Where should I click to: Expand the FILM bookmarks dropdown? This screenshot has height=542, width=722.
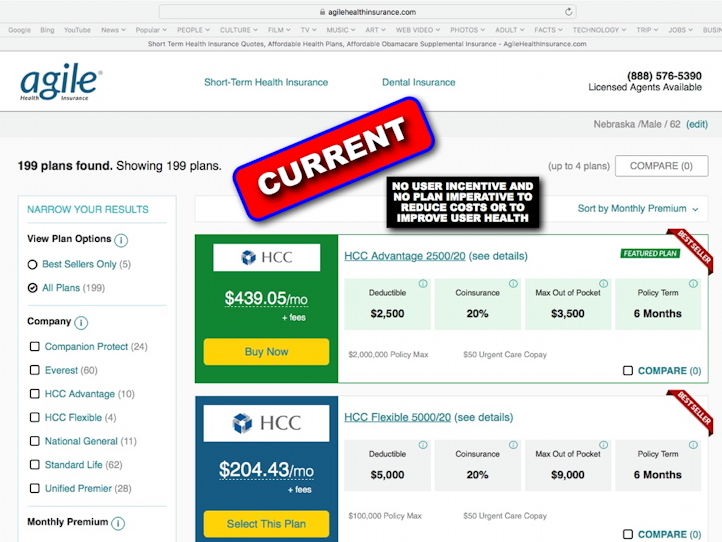point(279,30)
